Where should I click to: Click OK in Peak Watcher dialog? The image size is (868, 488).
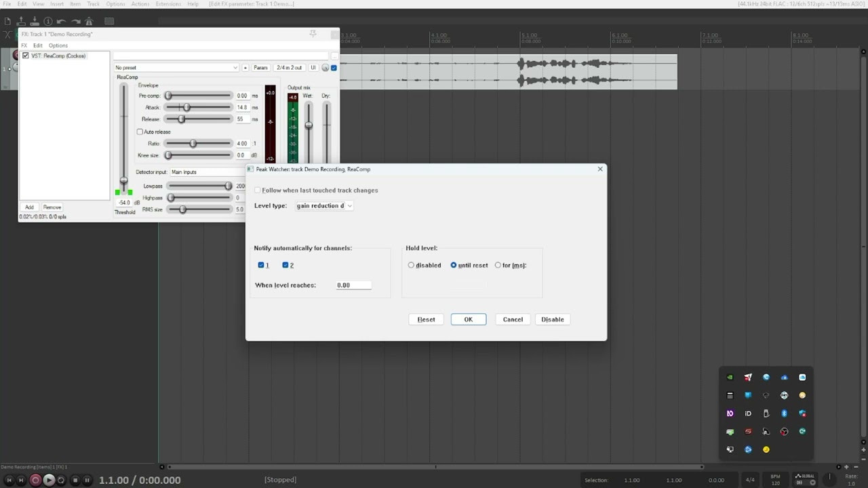tap(469, 319)
